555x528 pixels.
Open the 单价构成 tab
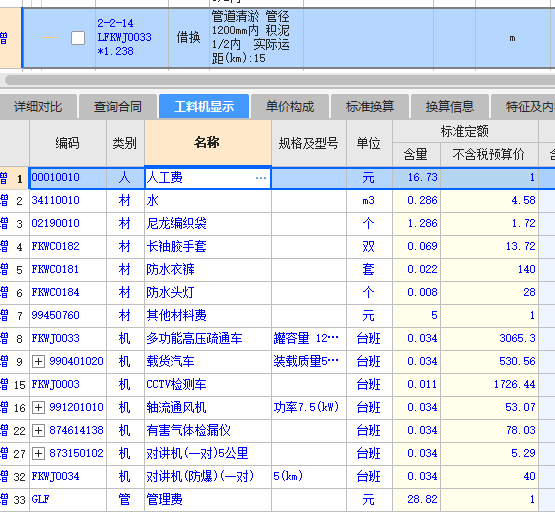290,107
